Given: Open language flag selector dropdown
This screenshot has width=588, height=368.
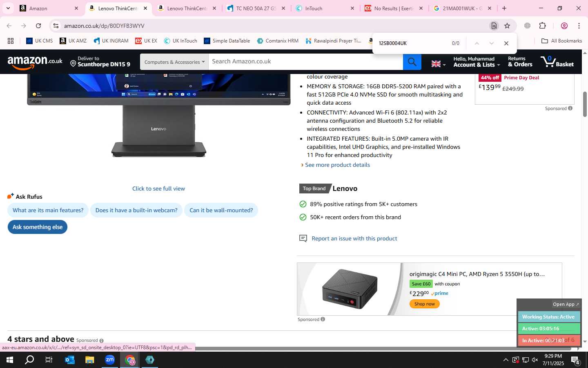Looking at the screenshot, I should coord(439,64).
